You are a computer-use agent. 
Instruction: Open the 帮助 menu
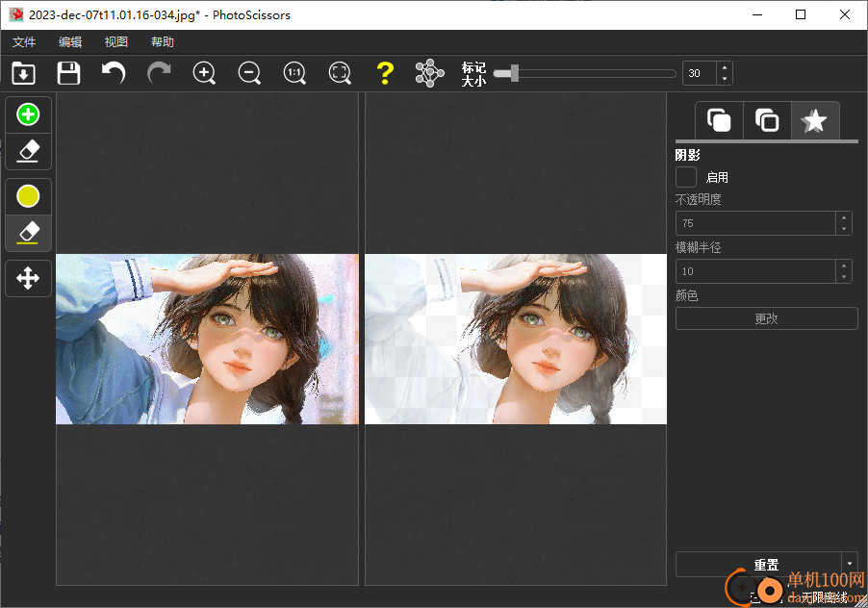point(163,42)
